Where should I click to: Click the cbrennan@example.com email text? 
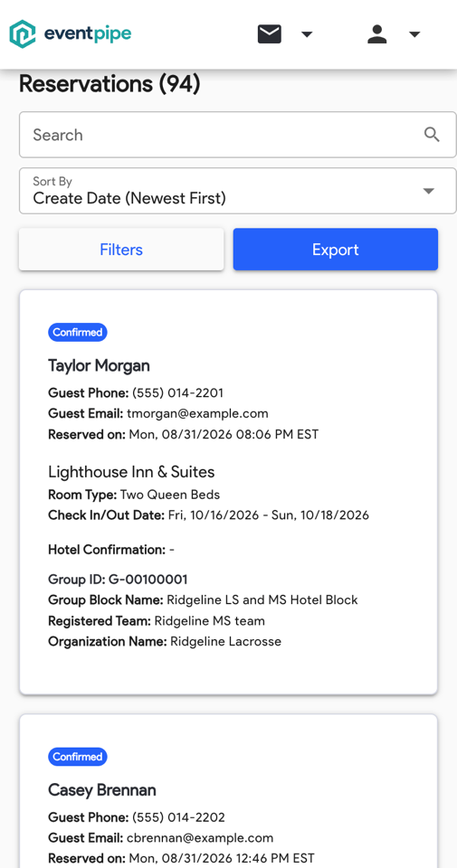200,837
